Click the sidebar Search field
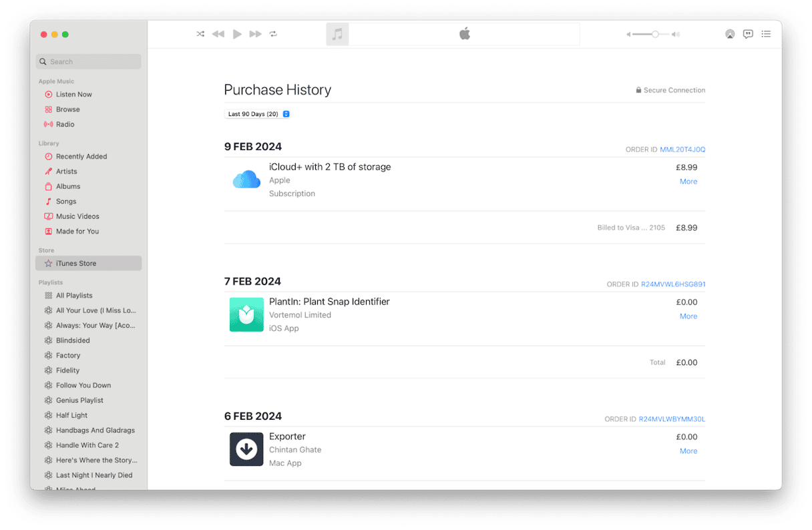The image size is (812, 530). (x=89, y=61)
